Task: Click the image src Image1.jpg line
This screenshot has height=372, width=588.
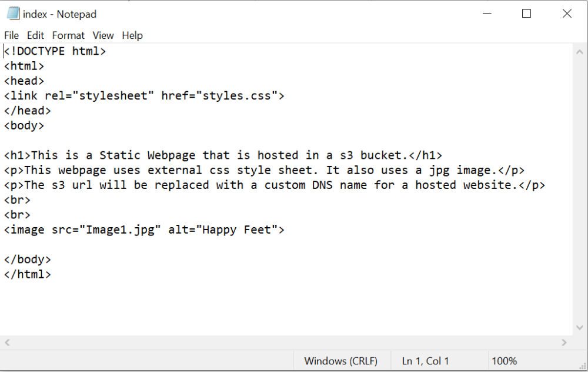Action: [x=144, y=230]
